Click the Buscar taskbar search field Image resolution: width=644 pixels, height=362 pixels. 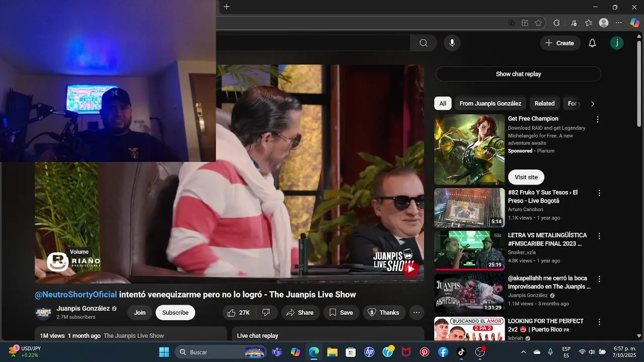(x=220, y=352)
